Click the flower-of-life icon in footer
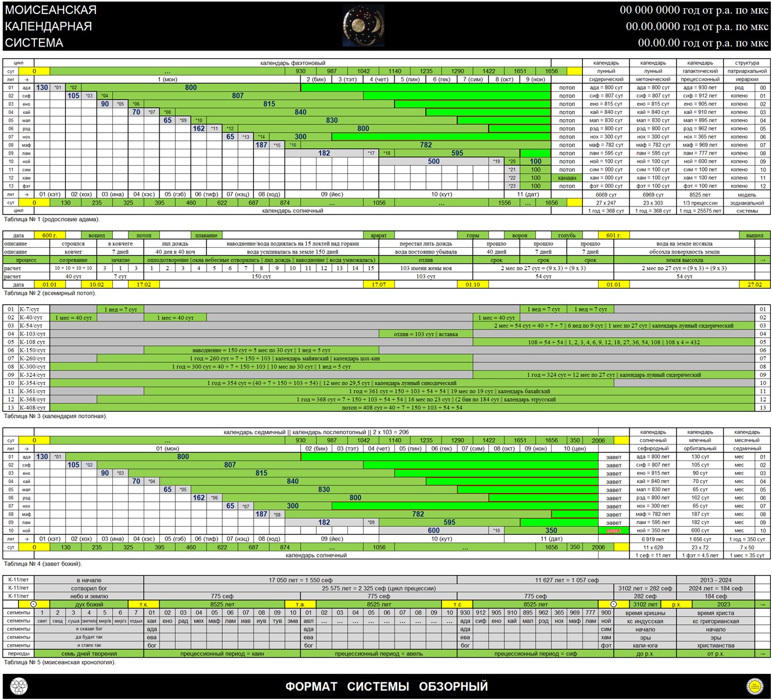 click(19, 687)
